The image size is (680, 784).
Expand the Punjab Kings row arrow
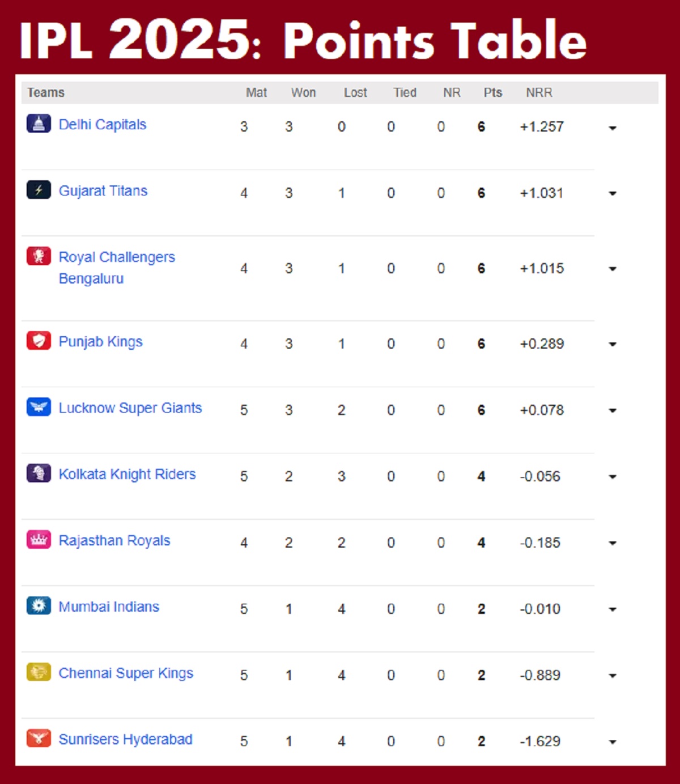[x=612, y=345]
